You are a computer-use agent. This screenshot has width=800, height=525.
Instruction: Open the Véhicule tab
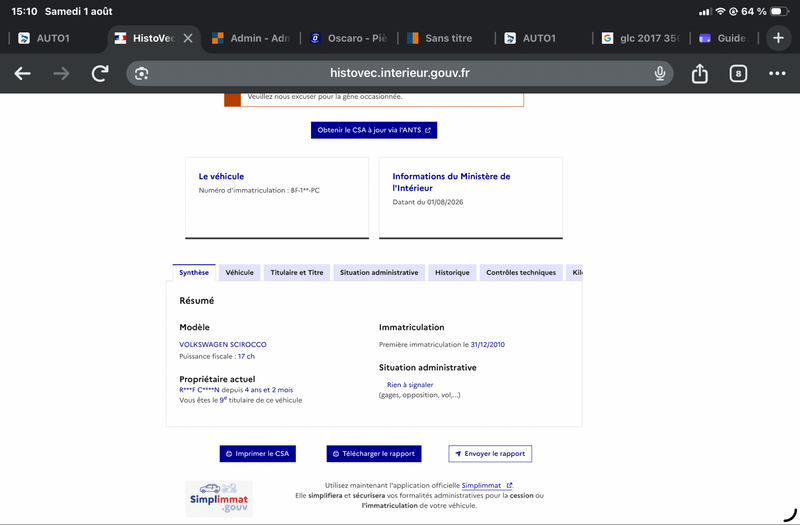coord(239,272)
